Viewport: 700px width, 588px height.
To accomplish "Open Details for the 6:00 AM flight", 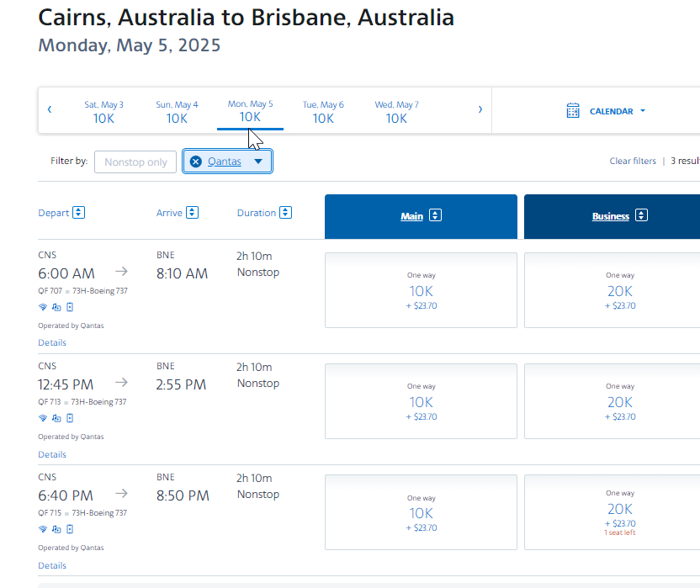I will pyautogui.click(x=52, y=343).
